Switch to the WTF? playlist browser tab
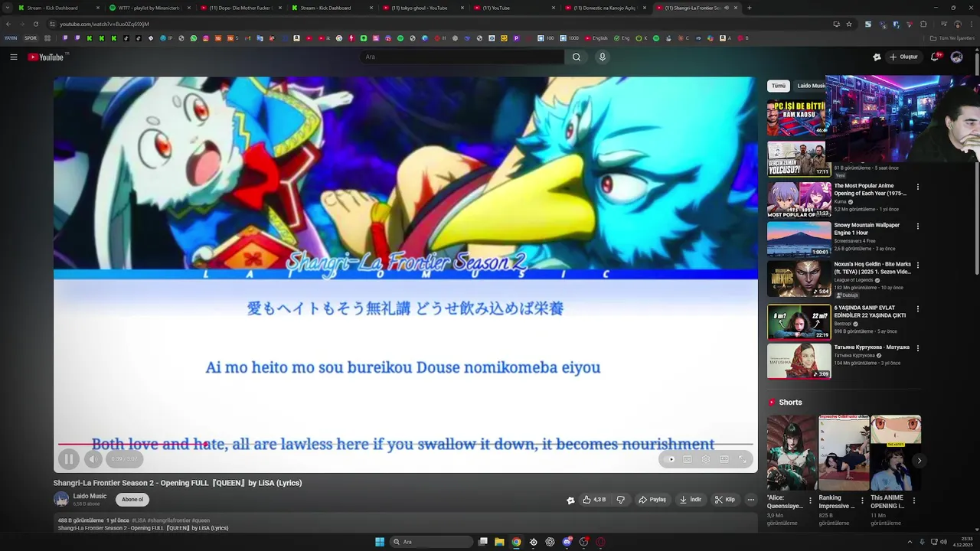Image resolution: width=980 pixels, height=551 pixels. 149,8
